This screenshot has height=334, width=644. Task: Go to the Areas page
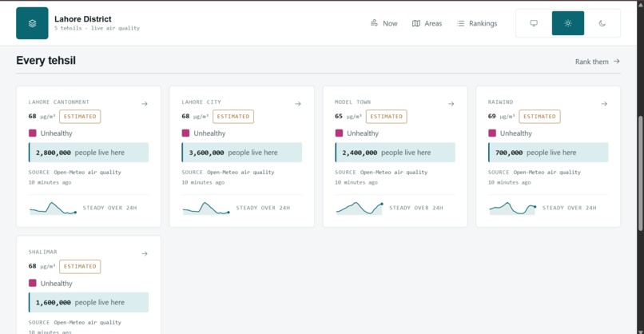(427, 23)
